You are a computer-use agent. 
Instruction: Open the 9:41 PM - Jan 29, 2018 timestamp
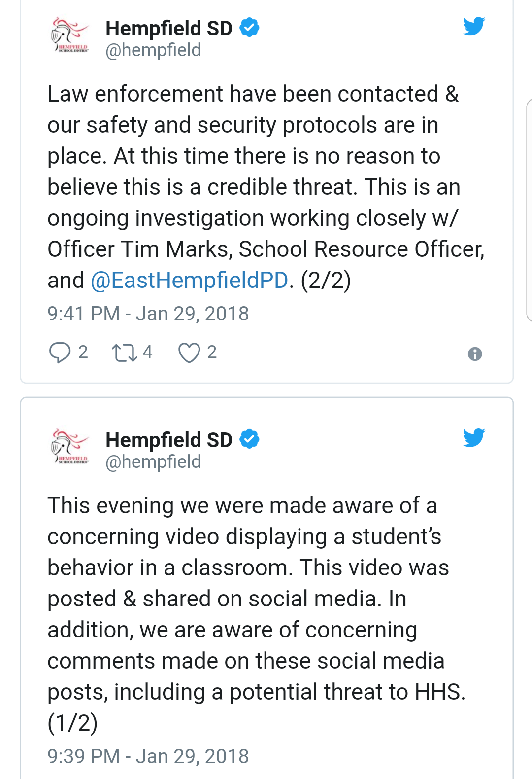tap(148, 314)
